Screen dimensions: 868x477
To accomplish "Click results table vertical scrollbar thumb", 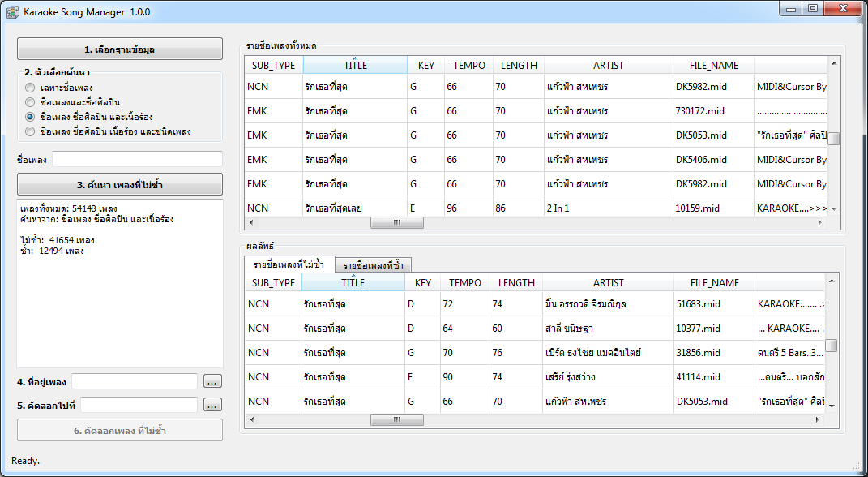I will tap(832, 345).
